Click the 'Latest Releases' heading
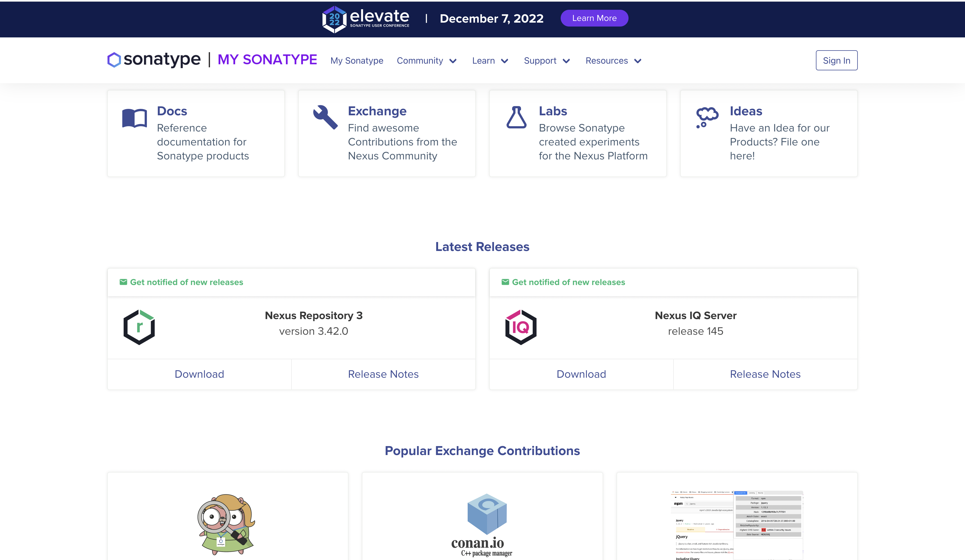This screenshot has width=965, height=560. [482, 247]
